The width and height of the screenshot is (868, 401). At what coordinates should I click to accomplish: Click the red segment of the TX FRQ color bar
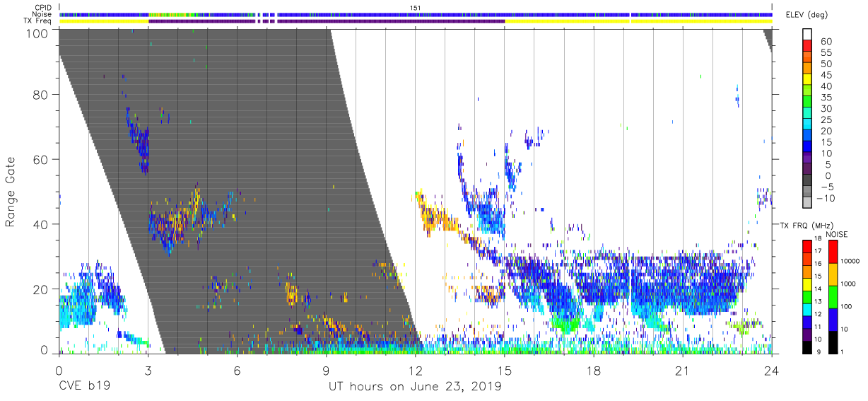(807, 246)
